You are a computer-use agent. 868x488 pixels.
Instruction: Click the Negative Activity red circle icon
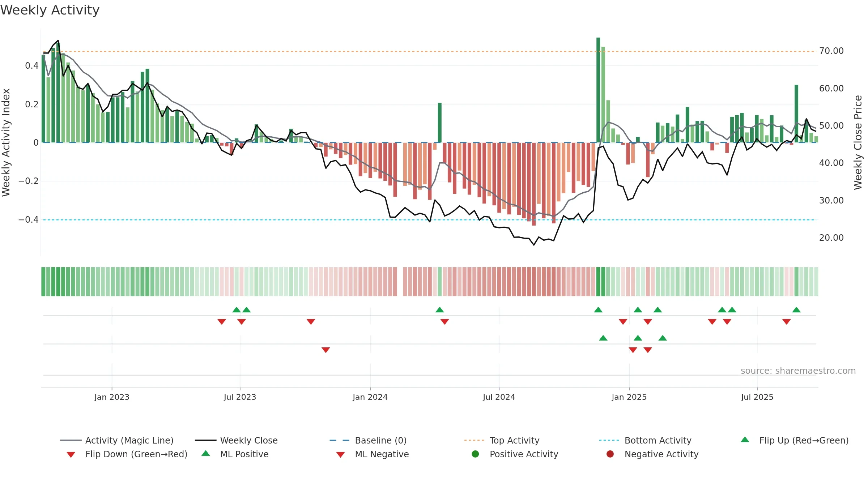pyautogui.click(x=610, y=454)
